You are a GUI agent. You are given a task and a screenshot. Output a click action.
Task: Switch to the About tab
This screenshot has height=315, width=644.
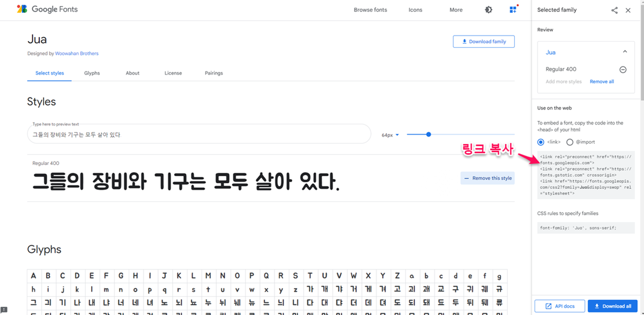point(133,73)
